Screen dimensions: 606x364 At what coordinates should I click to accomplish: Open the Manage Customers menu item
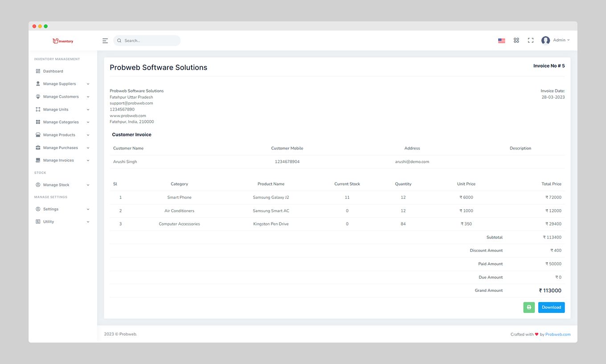(x=61, y=97)
